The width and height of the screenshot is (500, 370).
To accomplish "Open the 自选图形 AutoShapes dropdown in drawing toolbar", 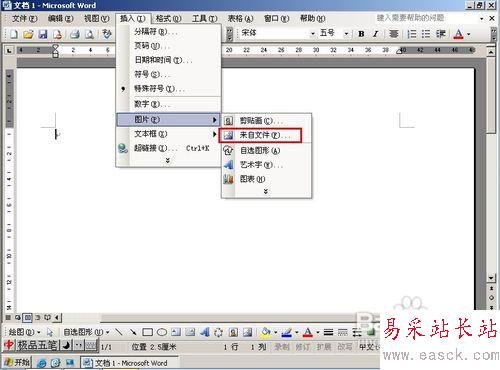I will [86, 332].
